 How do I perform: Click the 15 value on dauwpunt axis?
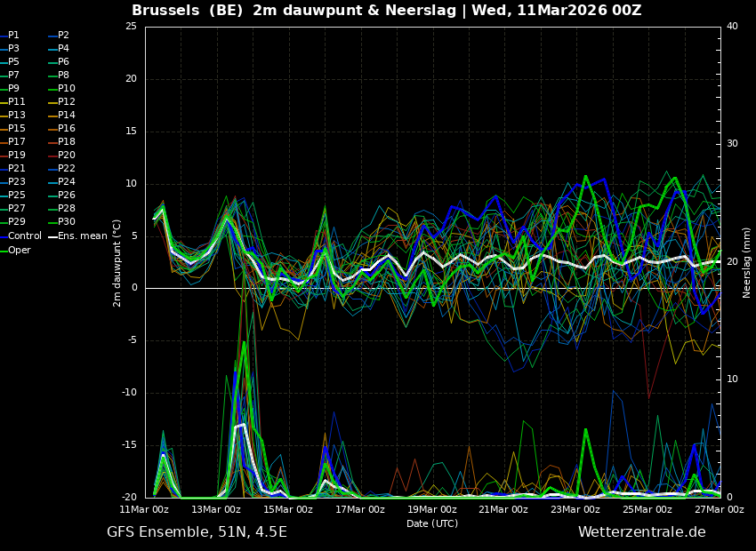(131, 132)
